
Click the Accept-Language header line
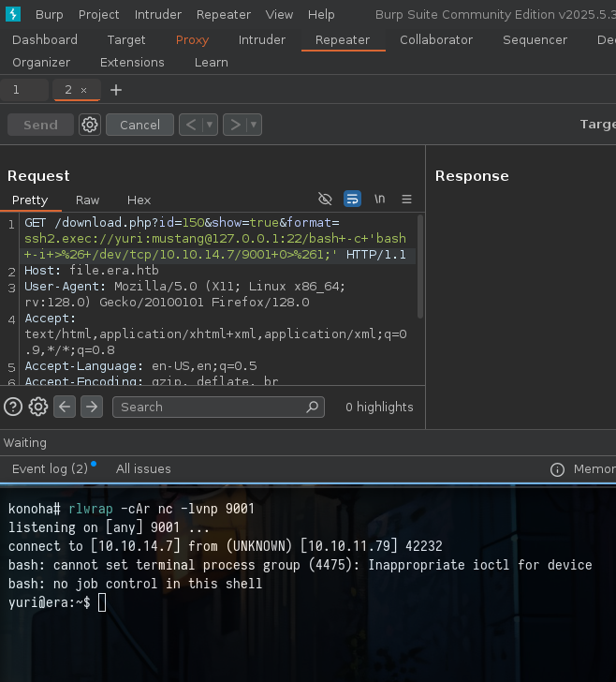140,366
